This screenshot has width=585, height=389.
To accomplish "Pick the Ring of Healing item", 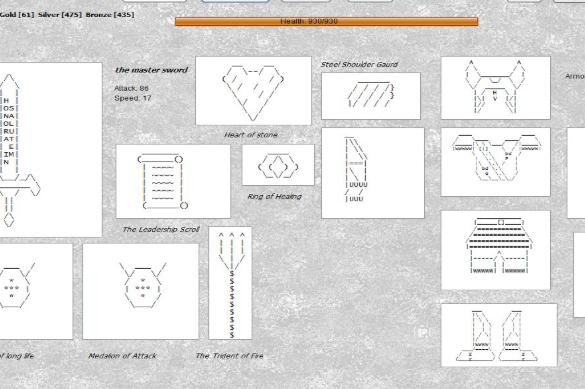I will click(278, 165).
